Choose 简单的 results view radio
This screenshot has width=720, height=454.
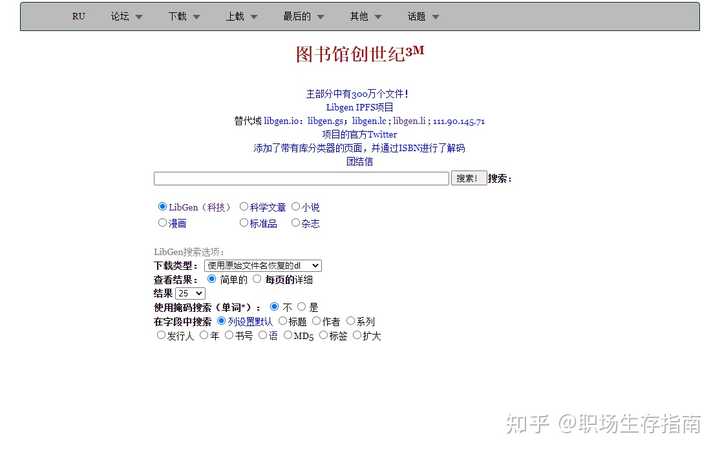tap(212, 279)
